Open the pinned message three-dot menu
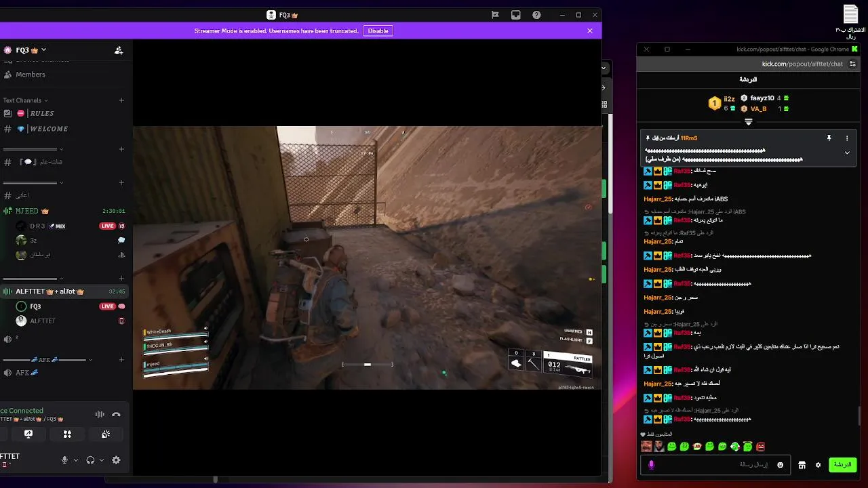The height and width of the screenshot is (488, 868). [847, 138]
